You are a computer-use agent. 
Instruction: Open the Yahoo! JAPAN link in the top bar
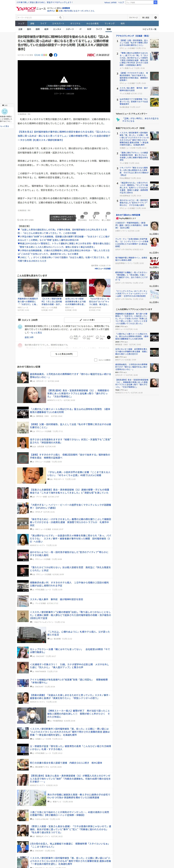(110, 2)
